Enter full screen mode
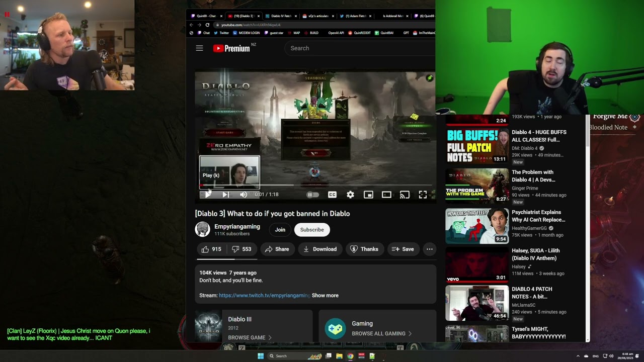This screenshot has height=362, width=644. tap(423, 195)
